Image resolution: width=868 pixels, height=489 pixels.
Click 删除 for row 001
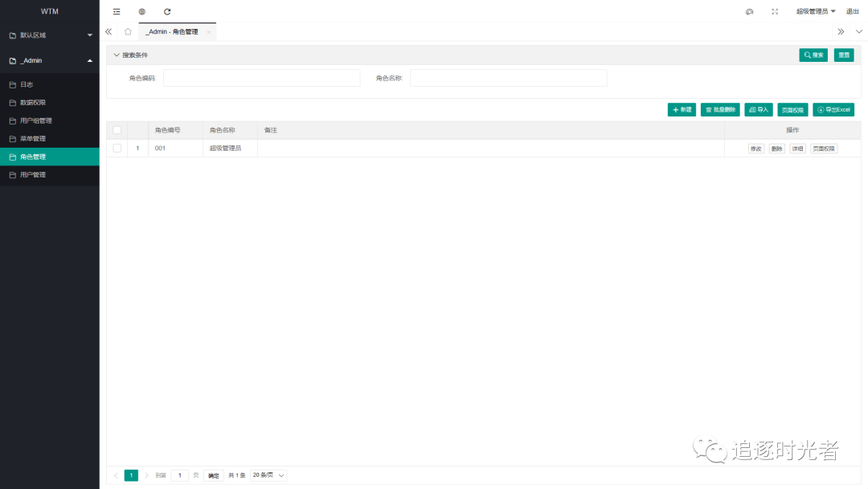(776, 149)
